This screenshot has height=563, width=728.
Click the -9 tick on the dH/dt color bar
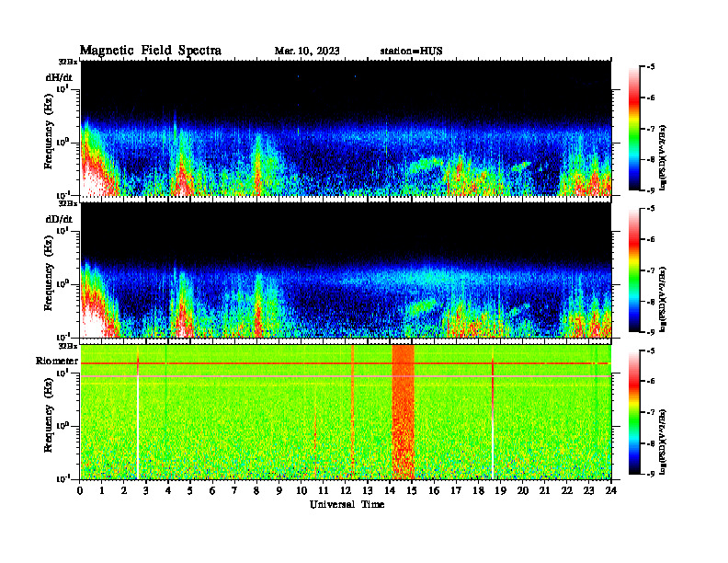(x=651, y=190)
